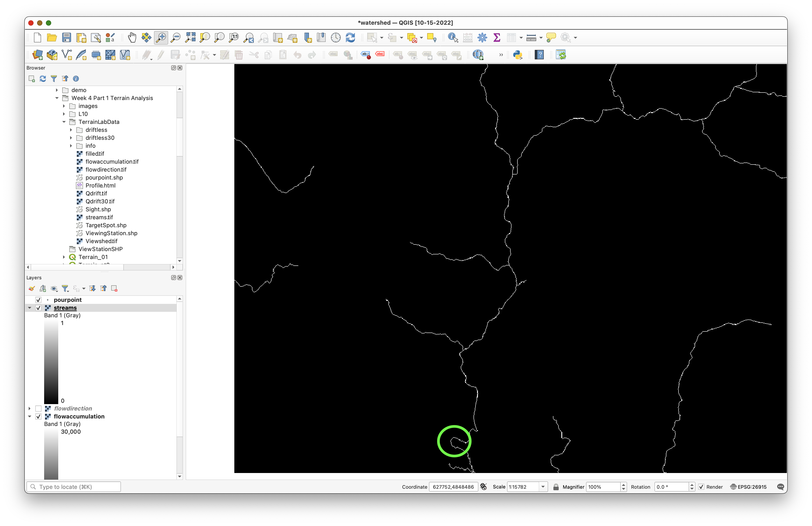Open the Statistical Summary sigma tool
Image resolution: width=812 pixels, height=526 pixels.
tap(497, 38)
